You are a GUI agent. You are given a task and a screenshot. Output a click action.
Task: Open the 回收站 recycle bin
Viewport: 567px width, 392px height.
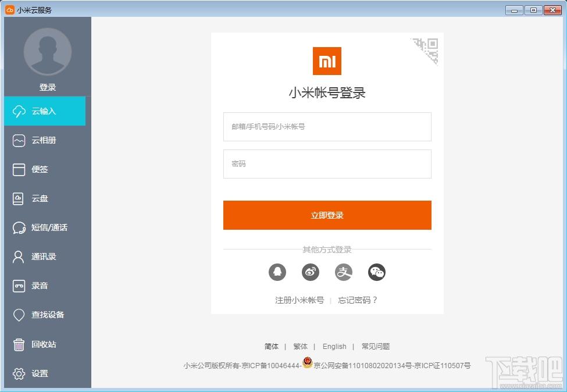pyautogui.click(x=45, y=344)
